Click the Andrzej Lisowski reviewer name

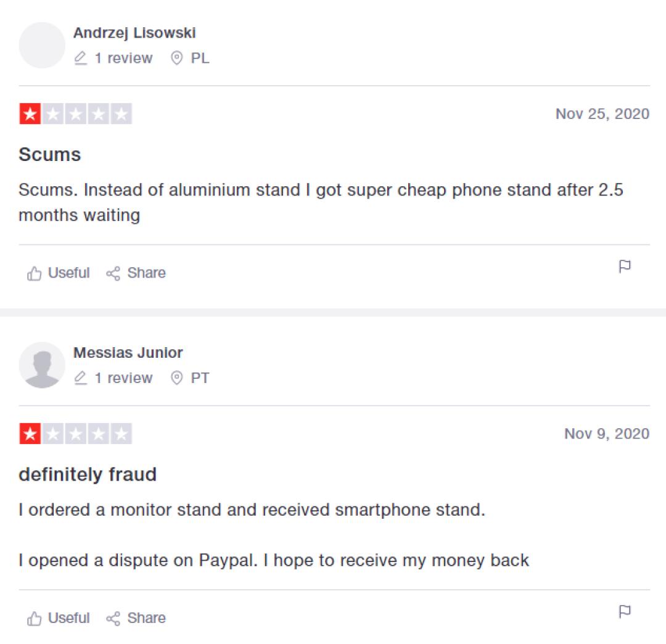(134, 33)
